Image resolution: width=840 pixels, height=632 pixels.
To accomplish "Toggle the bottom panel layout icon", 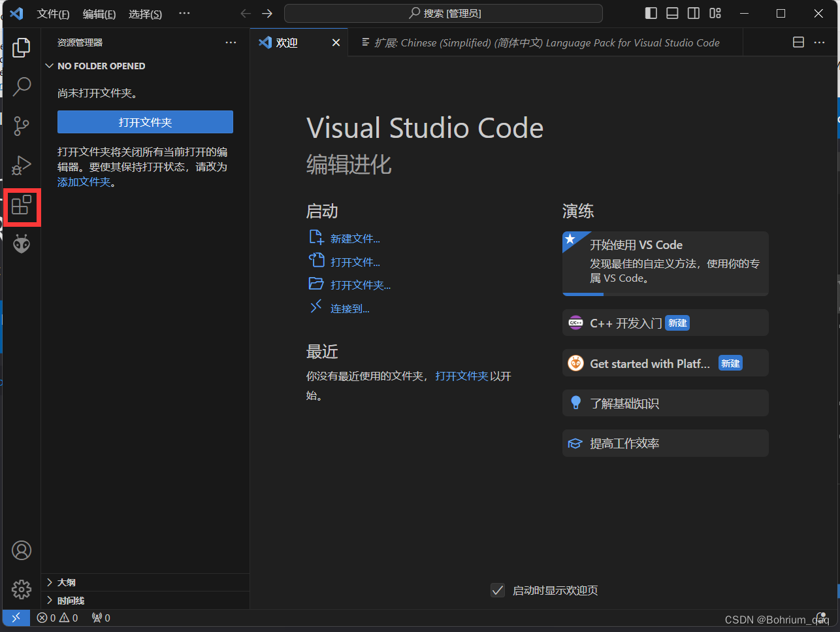I will point(672,13).
